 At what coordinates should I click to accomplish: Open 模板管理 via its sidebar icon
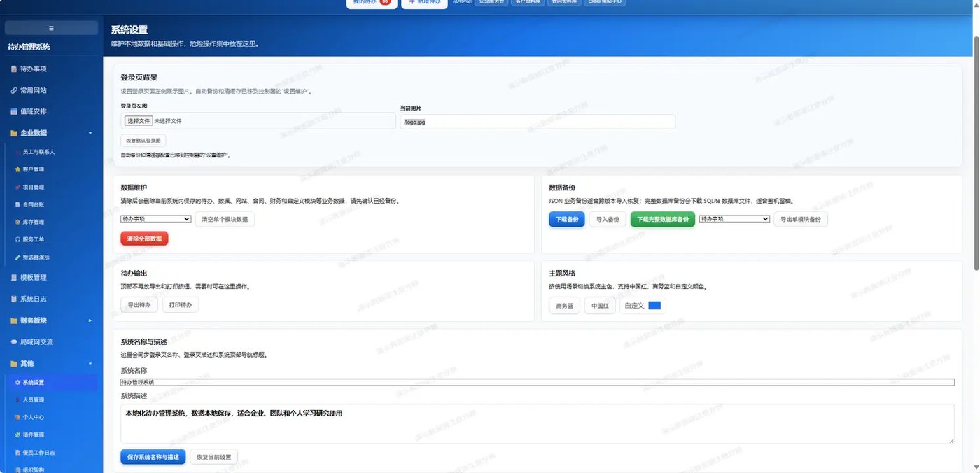pyautogui.click(x=14, y=278)
